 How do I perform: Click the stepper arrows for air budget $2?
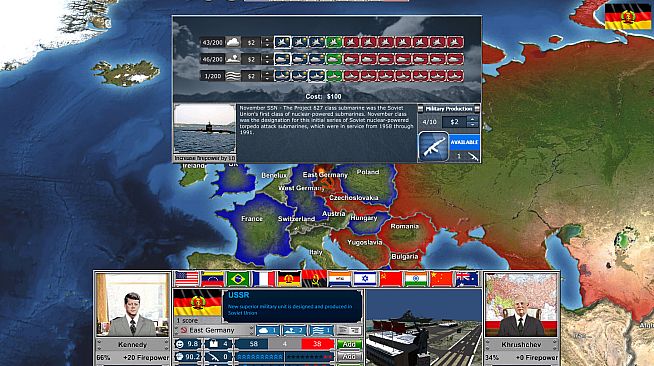tap(267, 42)
